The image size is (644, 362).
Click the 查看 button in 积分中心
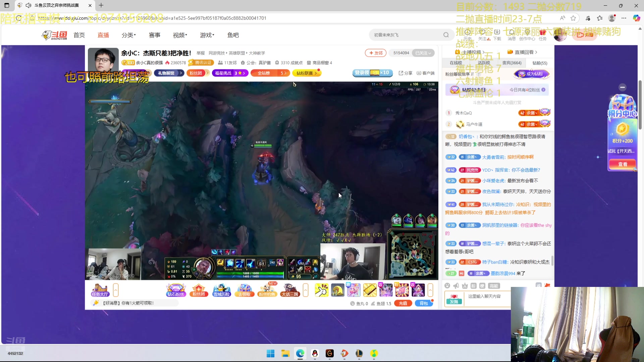(623, 164)
